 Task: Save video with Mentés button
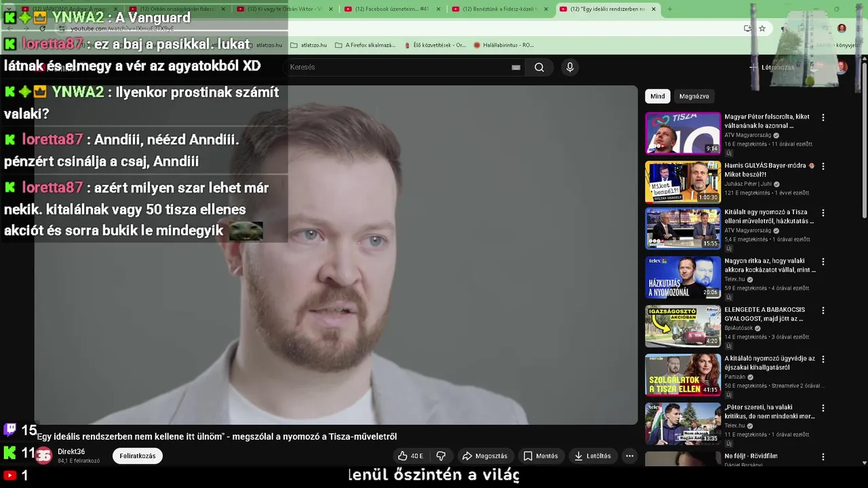point(540,456)
